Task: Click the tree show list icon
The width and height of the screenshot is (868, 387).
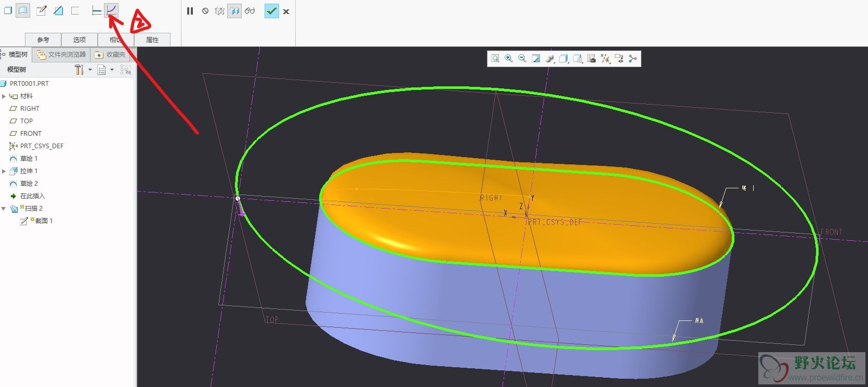Action: (x=102, y=70)
